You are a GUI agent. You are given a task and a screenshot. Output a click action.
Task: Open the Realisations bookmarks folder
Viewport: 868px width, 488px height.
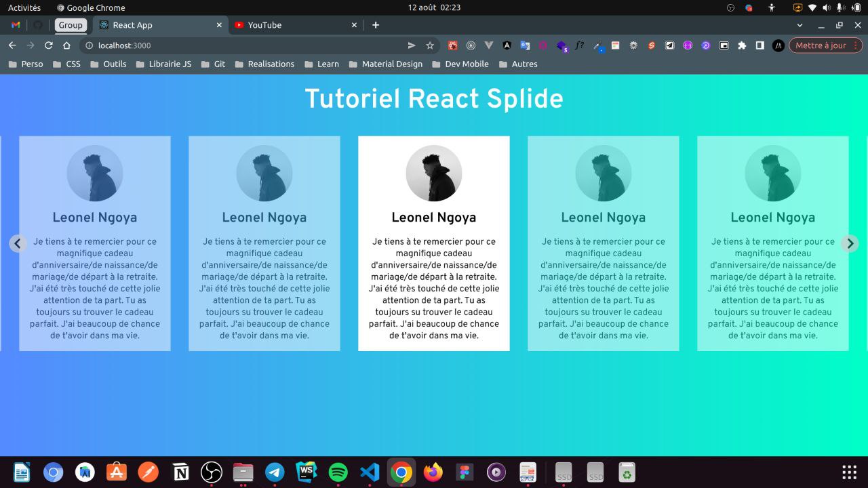(264, 64)
